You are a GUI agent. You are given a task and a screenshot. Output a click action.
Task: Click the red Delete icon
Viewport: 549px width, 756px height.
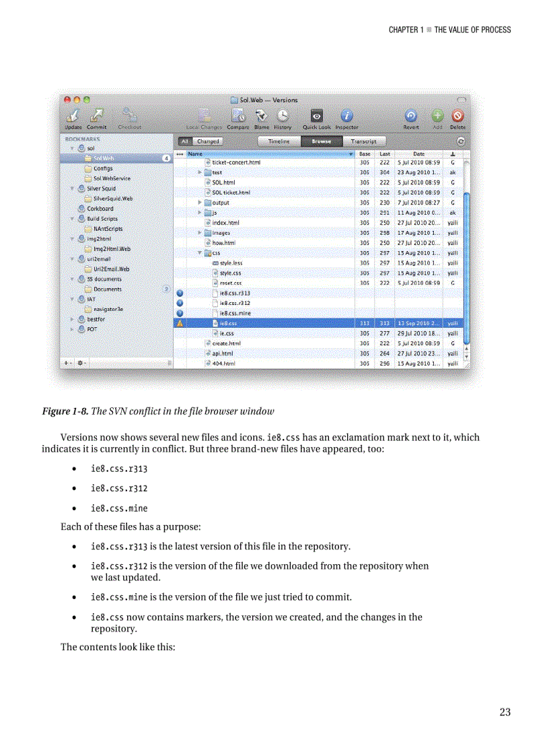coord(458,116)
